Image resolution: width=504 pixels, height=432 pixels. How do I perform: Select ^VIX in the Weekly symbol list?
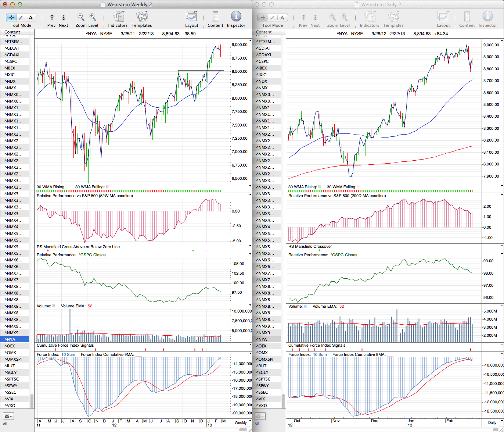pyautogui.click(x=10, y=399)
